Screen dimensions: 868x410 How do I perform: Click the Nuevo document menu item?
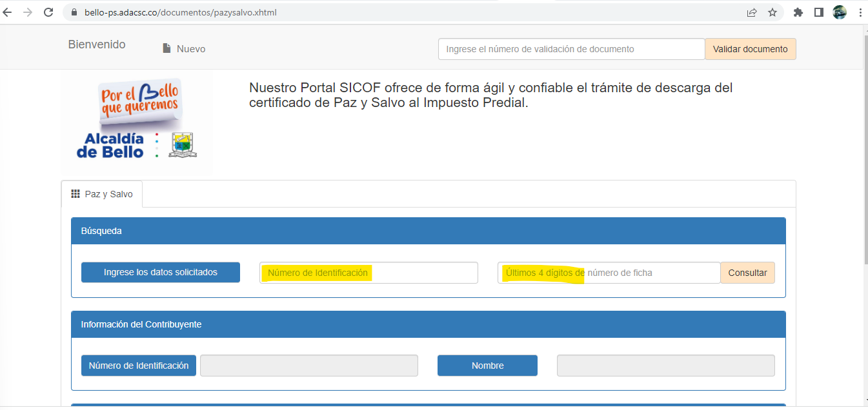(184, 49)
